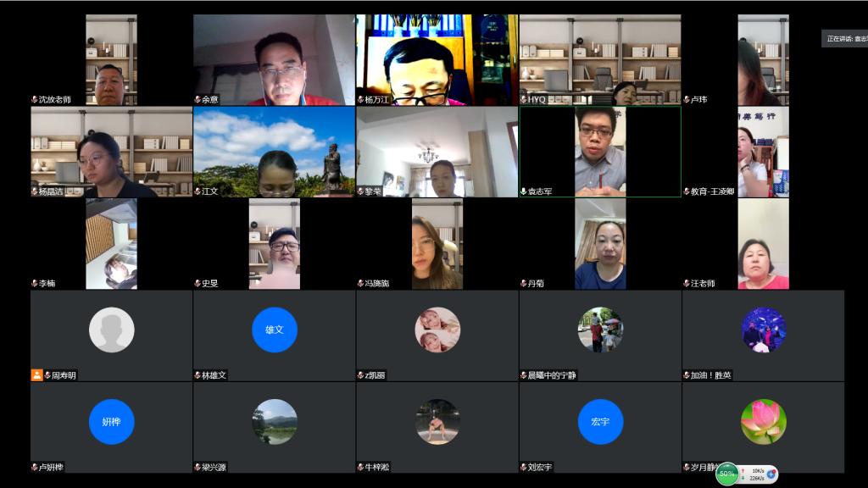Select 江文's video with blue sky background
Image resolution: width=868 pixels, height=488 pixels.
point(274,151)
